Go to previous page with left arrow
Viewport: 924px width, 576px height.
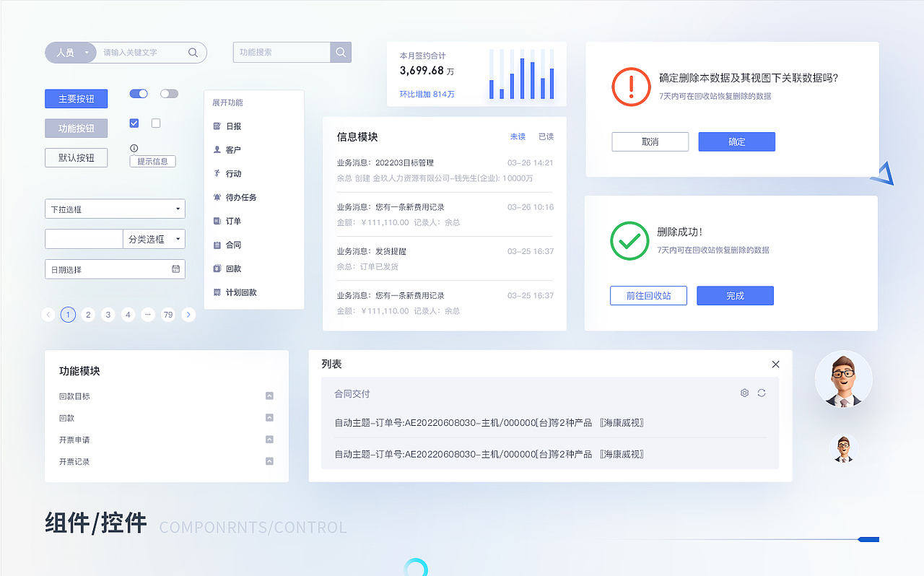pyautogui.click(x=48, y=315)
